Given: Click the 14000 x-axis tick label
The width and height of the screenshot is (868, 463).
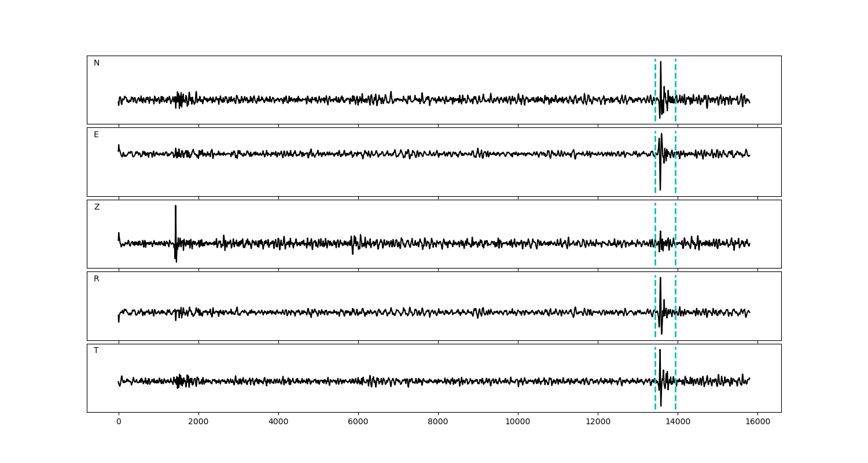Looking at the screenshot, I should tap(678, 422).
